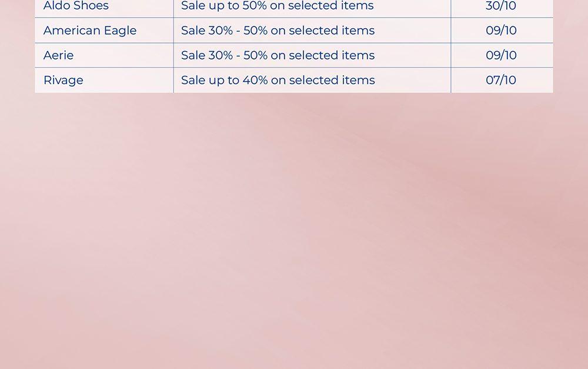This screenshot has width=588, height=369.
Task: Click the 07/10 date for Rivage
Action: (501, 80)
